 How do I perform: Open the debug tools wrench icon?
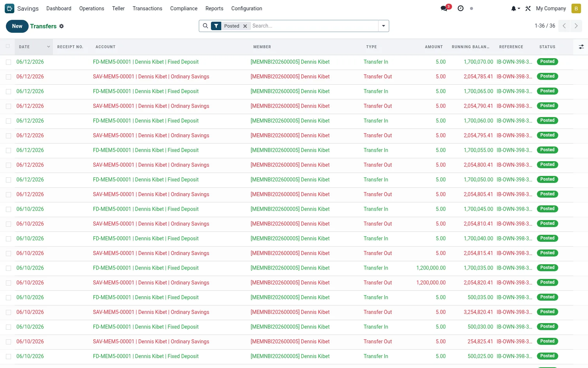[x=528, y=8]
